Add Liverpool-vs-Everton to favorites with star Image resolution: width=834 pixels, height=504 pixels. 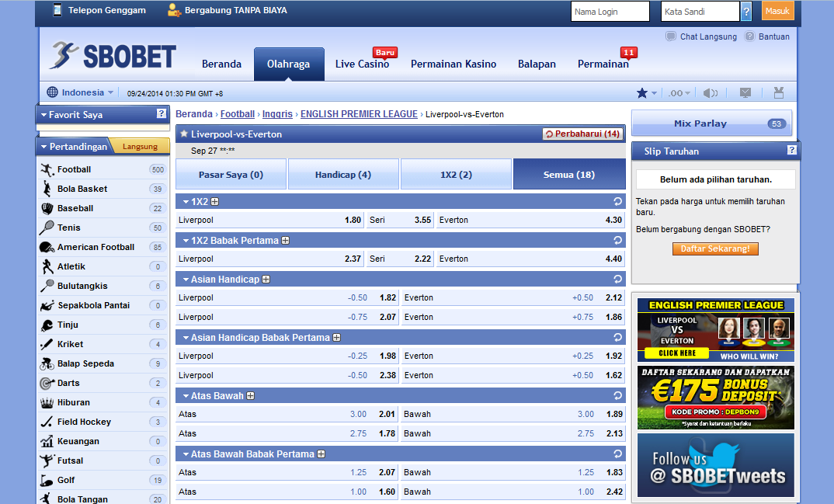184,134
